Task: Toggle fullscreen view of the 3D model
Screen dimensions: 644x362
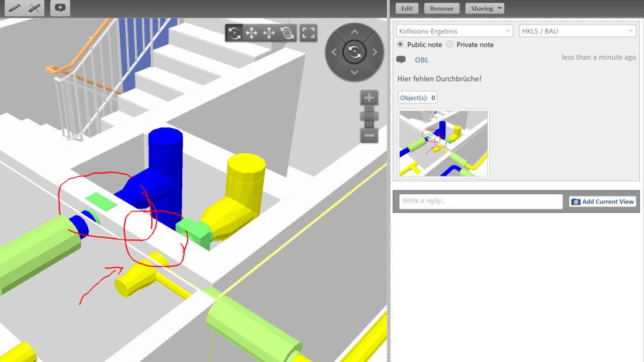Action: tap(309, 33)
